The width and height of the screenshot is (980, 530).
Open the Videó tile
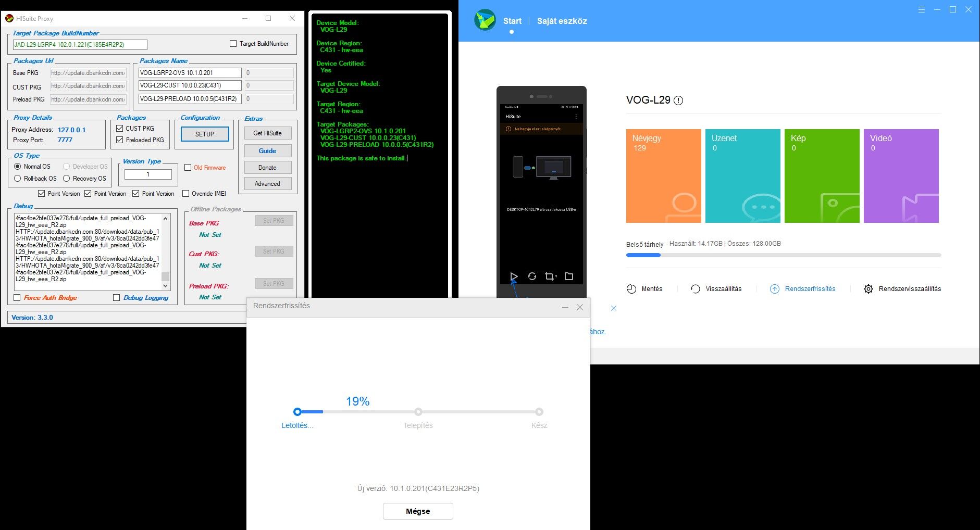pyautogui.click(x=901, y=176)
